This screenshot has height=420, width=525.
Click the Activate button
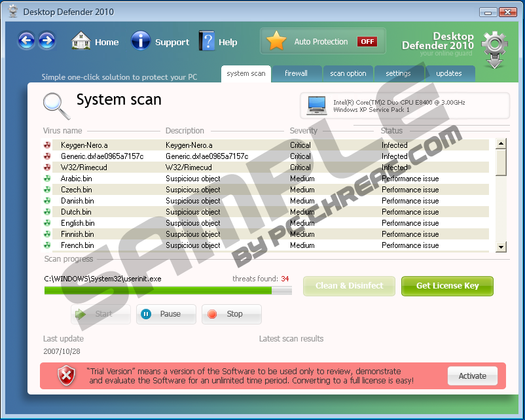point(472,376)
